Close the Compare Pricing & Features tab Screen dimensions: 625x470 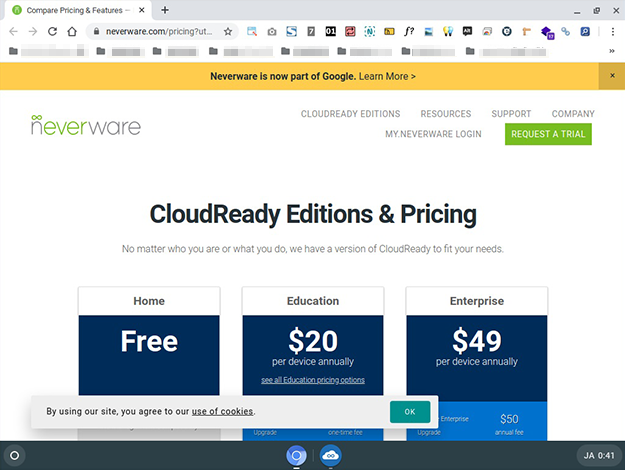point(142,10)
